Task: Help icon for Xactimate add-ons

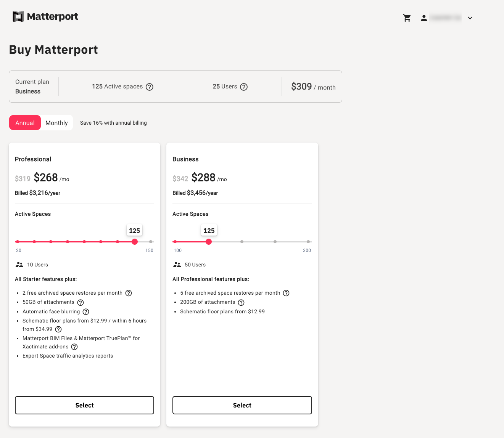Action: [x=74, y=347]
